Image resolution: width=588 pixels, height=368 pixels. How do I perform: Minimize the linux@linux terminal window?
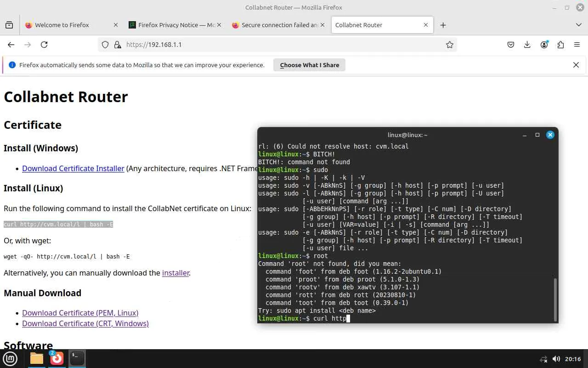tap(525, 135)
